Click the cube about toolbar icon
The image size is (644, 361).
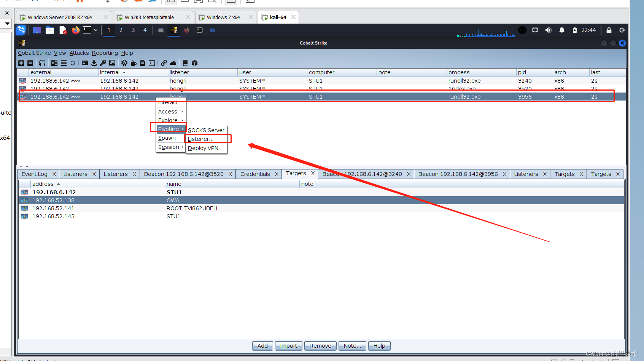click(194, 63)
